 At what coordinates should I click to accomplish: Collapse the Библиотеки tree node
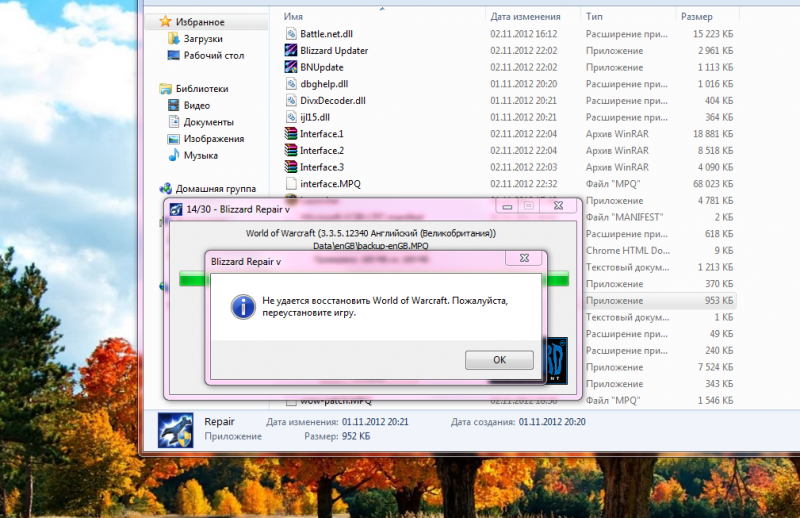pos(150,89)
